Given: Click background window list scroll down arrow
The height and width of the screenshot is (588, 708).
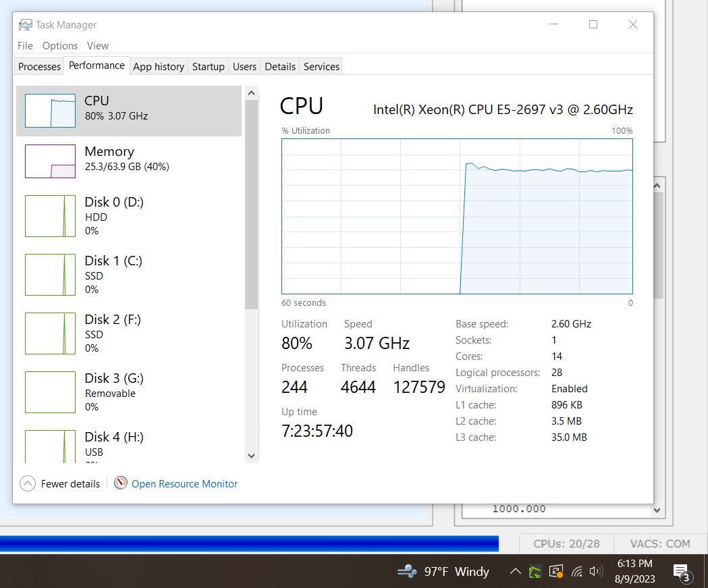Looking at the screenshot, I should tap(657, 510).
